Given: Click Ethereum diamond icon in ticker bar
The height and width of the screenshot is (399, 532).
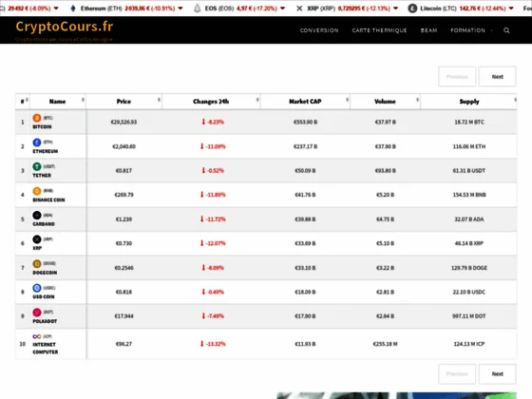Looking at the screenshot, I should point(72,9).
